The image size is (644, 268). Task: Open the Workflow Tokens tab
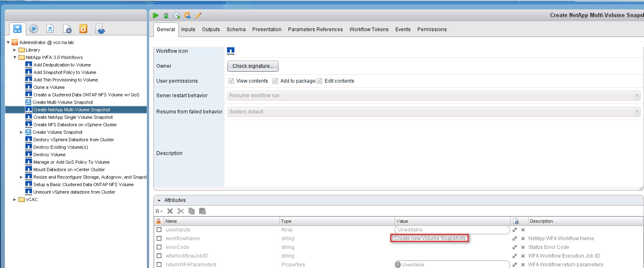[369, 30]
